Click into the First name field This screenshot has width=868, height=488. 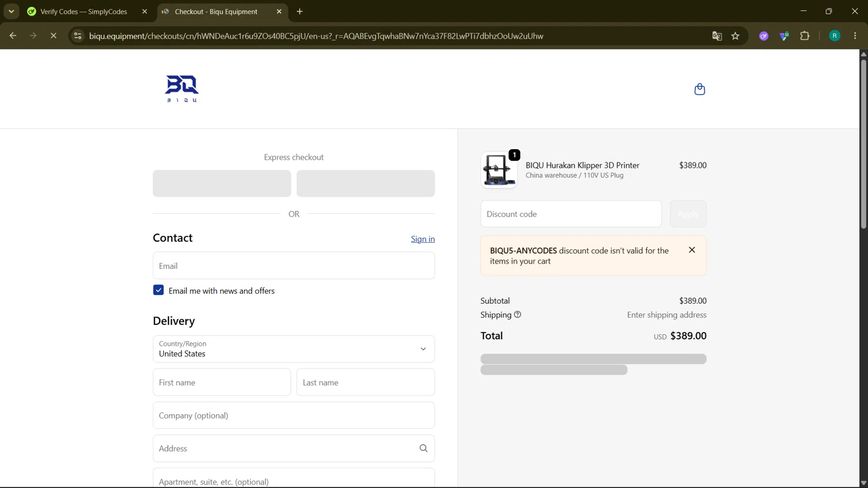coord(222,382)
